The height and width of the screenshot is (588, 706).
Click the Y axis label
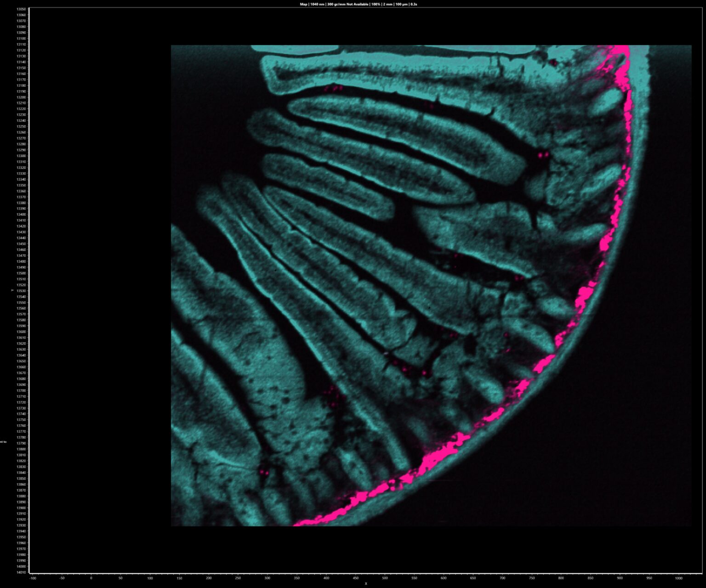12,290
